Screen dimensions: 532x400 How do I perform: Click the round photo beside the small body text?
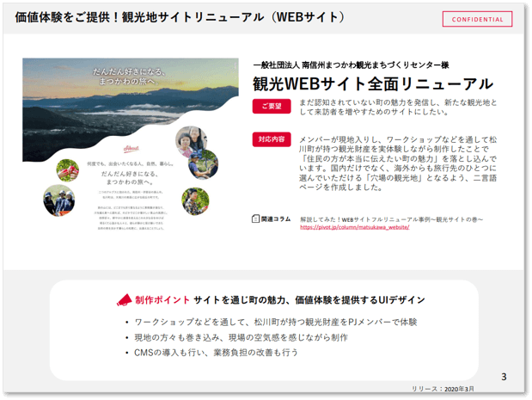[x=195, y=201]
